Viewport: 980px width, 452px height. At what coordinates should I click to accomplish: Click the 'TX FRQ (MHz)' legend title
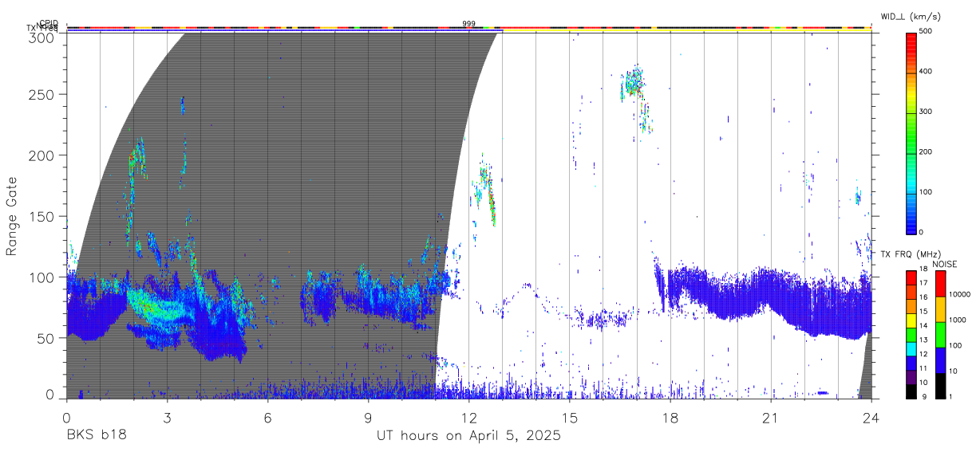pyautogui.click(x=909, y=254)
